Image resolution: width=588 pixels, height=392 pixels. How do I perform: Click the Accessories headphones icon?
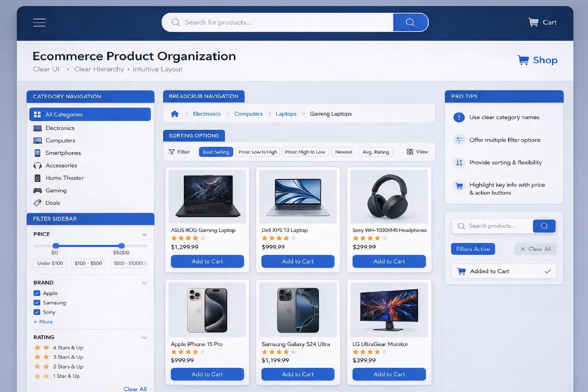coord(37,166)
